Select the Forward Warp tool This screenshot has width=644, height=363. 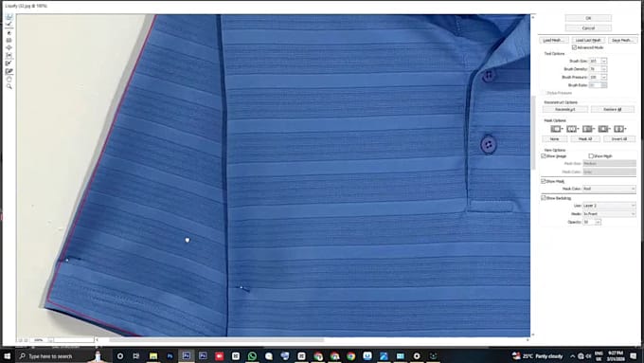coord(9,17)
